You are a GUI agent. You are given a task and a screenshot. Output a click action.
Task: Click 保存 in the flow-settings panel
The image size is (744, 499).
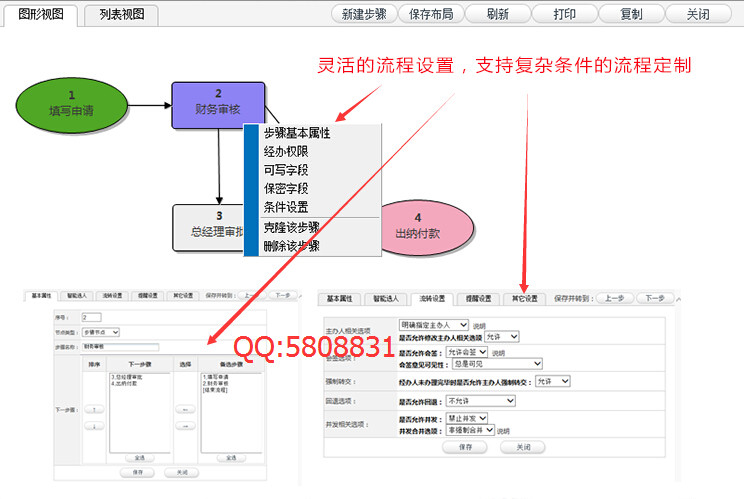tap(465, 447)
